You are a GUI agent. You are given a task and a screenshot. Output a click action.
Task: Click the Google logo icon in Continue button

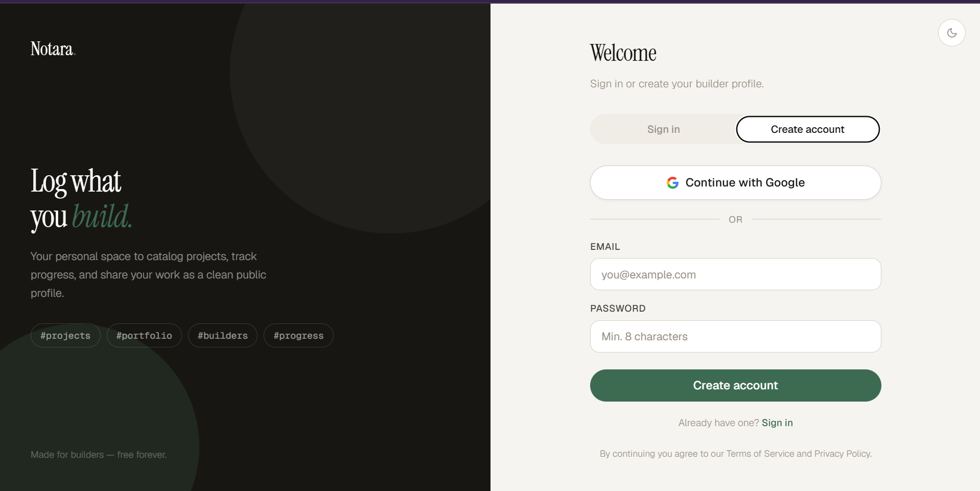[x=672, y=182]
